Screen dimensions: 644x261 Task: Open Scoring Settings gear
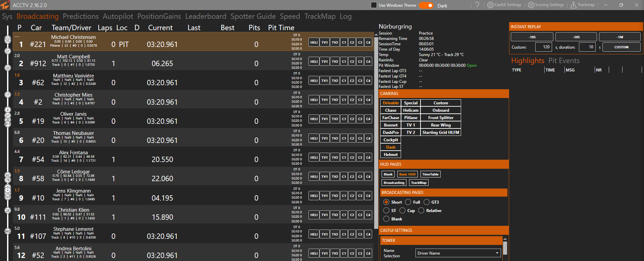(531, 5)
